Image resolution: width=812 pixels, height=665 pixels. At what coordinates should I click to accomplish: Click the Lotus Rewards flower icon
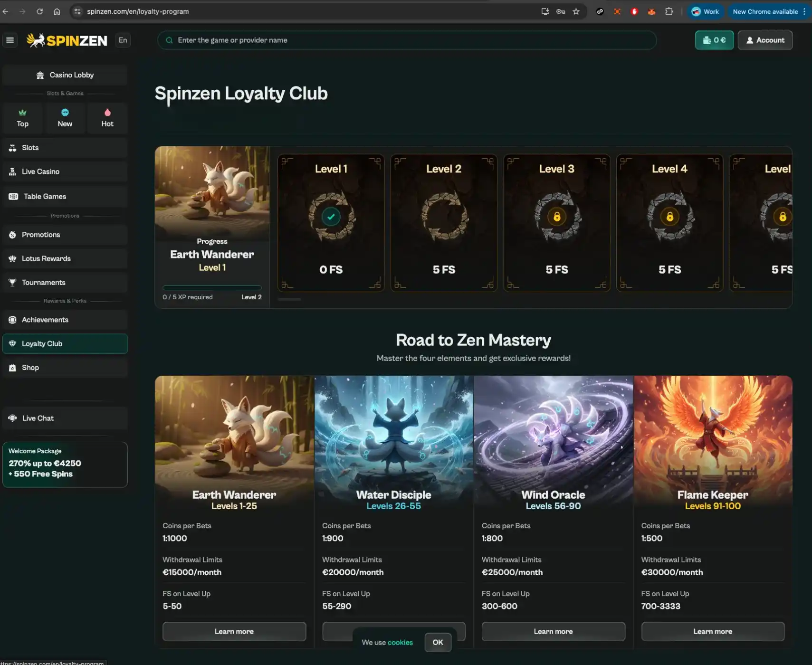[x=12, y=258]
